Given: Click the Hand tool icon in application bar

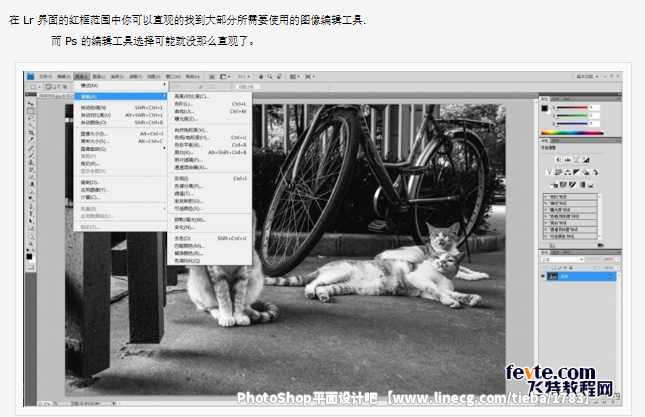Looking at the screenshot, I should (x=261, y=76).
